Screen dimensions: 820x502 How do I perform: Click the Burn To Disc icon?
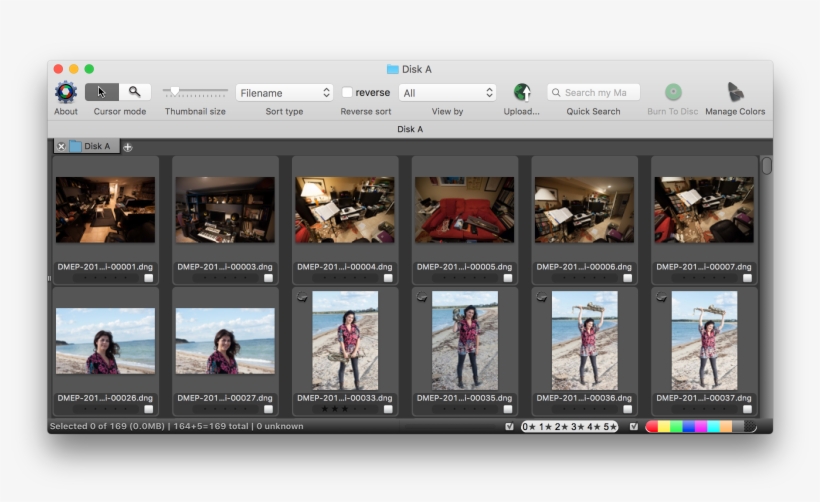[x=673, y=92]
